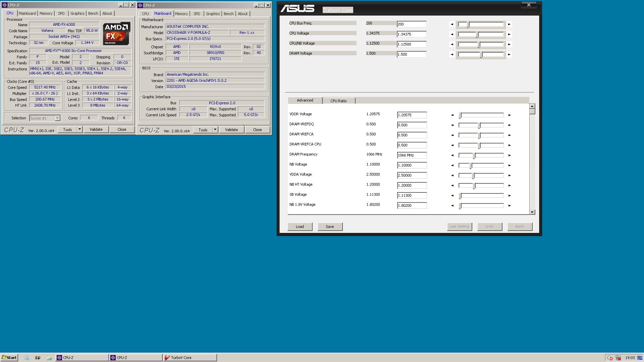The width and height of the screenshot is (644, 362).
Task: Click the left arrow for SB Voltage
Action: (452, 195)
